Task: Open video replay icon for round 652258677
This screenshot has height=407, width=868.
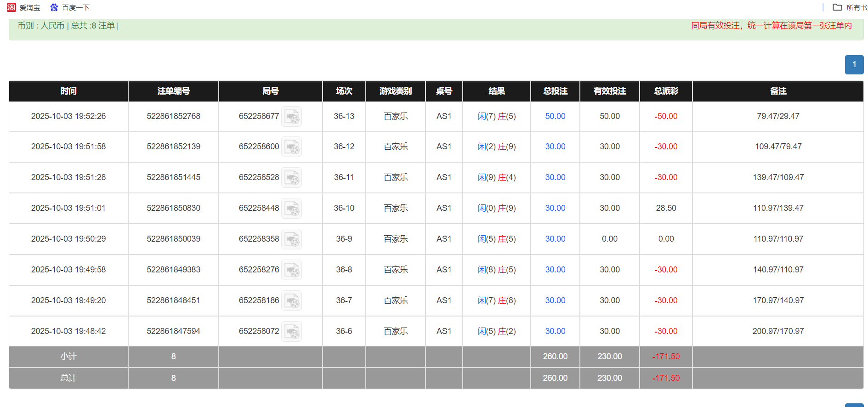Action: [291, 117]
